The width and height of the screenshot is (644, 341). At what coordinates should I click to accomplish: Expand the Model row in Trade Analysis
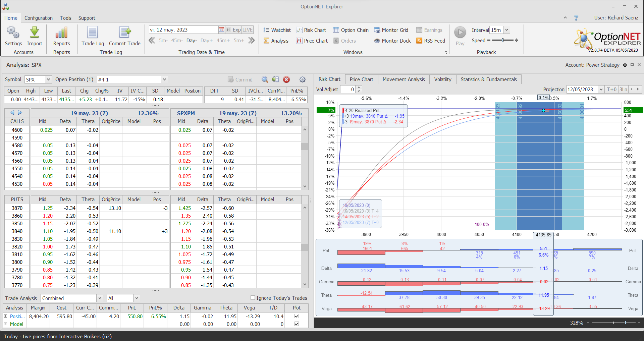coord(6,324)
